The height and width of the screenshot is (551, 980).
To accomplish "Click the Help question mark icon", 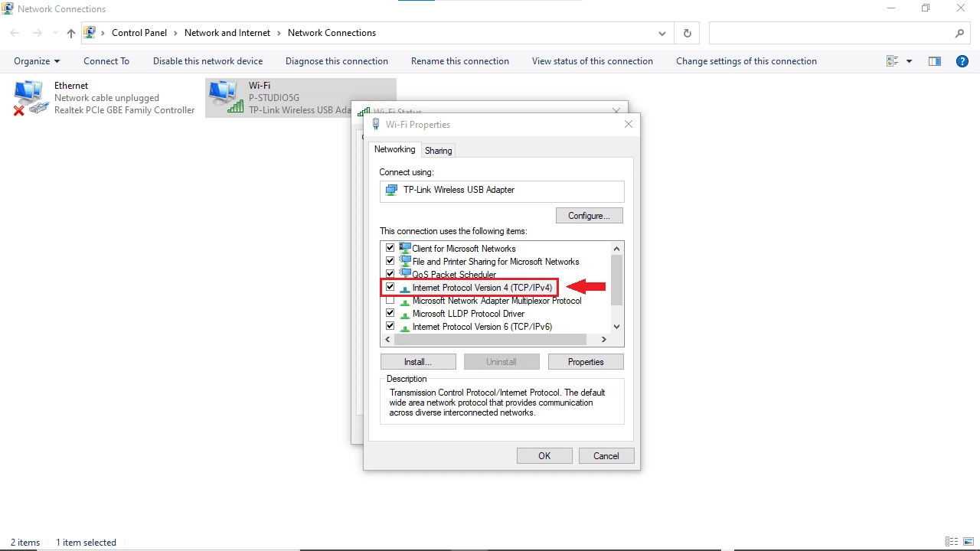I will (x=962, y=61).
